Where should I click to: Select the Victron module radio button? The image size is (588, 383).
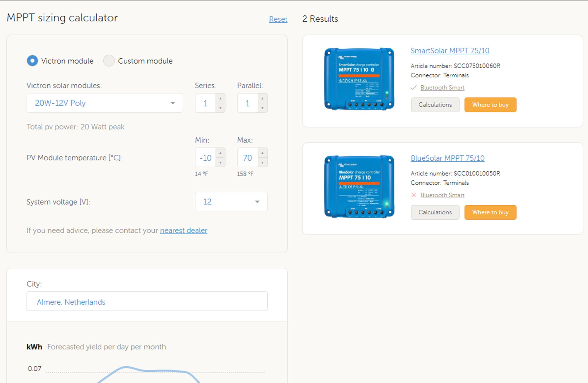[32, 61]
